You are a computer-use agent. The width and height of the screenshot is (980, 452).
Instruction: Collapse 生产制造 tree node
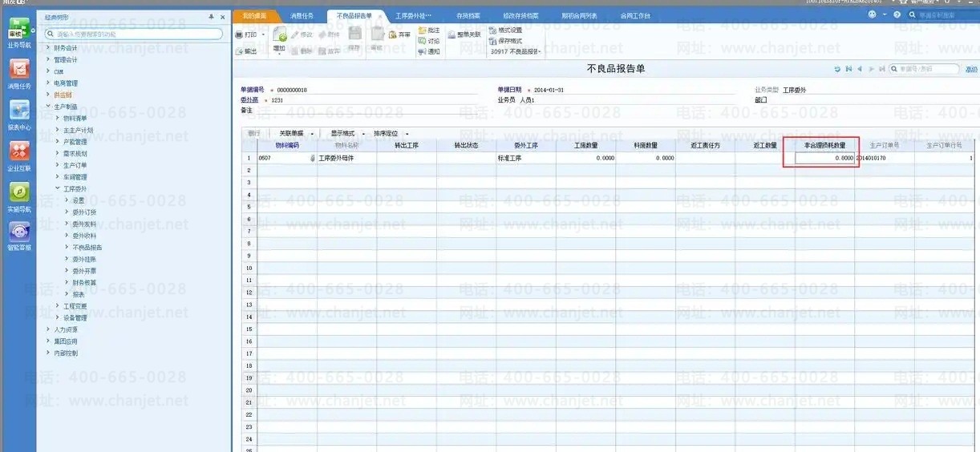[48, 107]
